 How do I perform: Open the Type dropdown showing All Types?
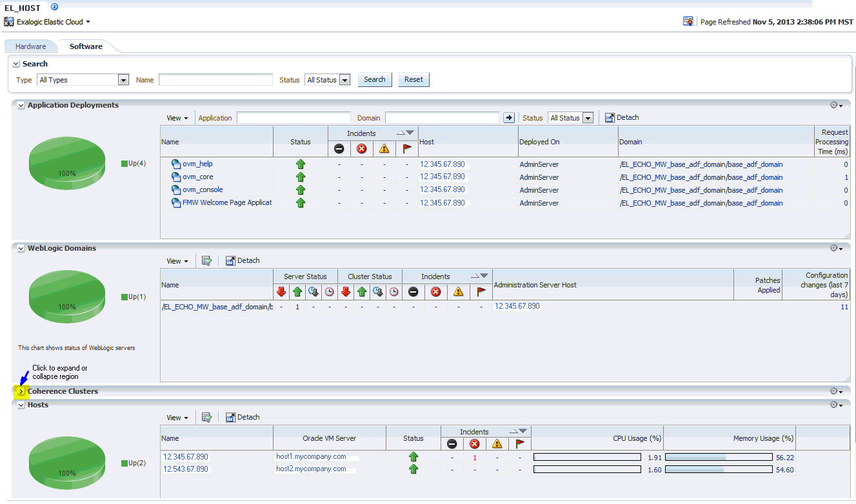pos(123,80)
